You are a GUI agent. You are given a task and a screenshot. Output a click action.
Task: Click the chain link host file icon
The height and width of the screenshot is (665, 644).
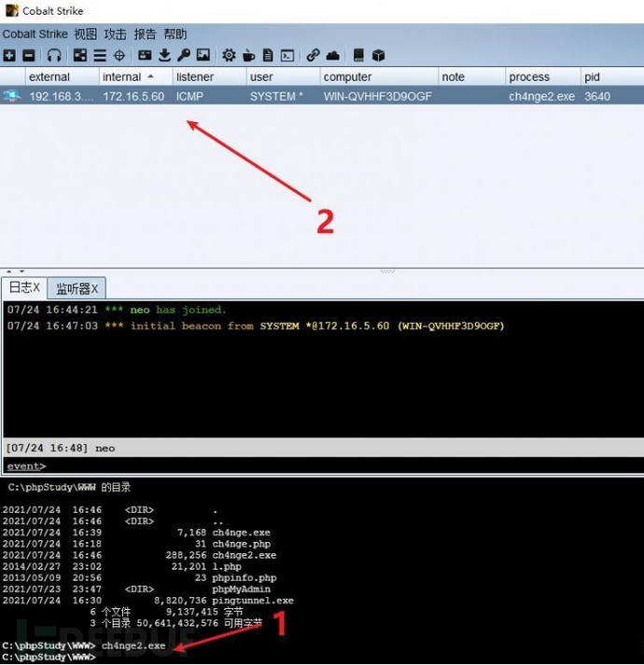click(x=313, y=55)
